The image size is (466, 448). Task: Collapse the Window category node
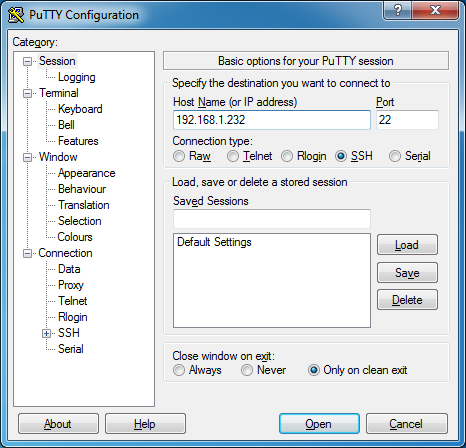point(27,157)
